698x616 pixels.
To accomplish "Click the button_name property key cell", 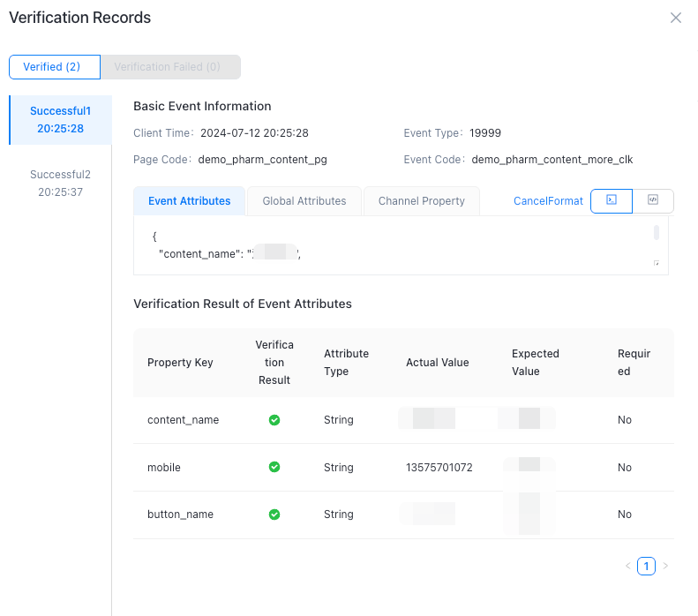I will coord(180,515).
